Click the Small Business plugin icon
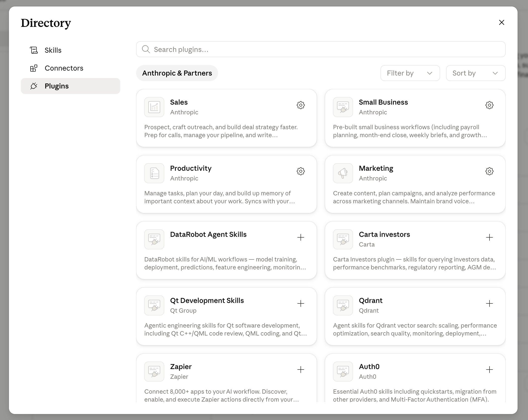 point(343,107)
